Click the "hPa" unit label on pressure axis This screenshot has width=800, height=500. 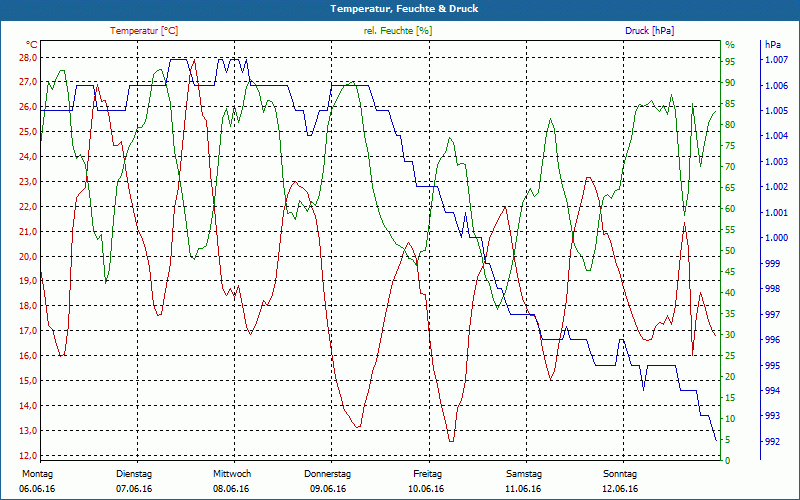click(x=772, y=44)
